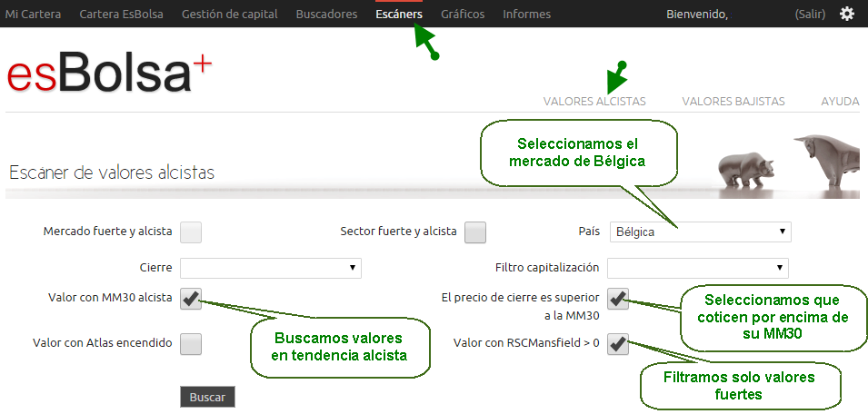The width and height of the screenshot is (868, 414).
Task: Enable Sector fuerte y alcista checkbox
Action: (475, 232)
